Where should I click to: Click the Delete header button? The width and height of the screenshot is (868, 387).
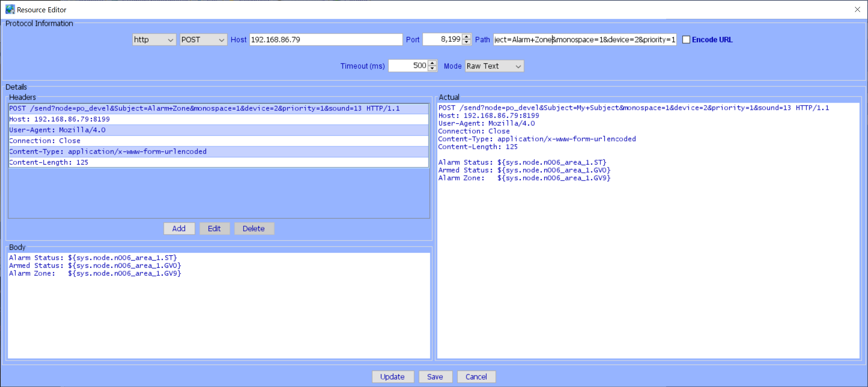253,228
